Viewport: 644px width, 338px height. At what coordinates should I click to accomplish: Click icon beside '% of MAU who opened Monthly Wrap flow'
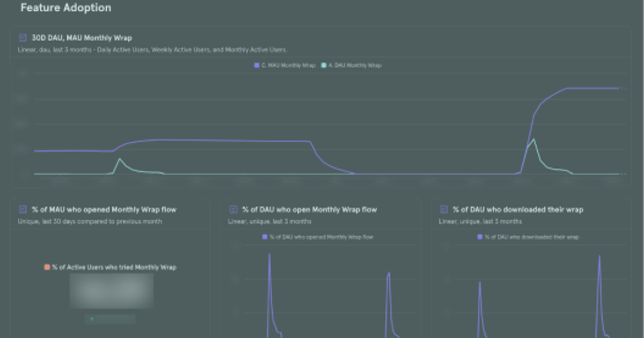(23, 209)
